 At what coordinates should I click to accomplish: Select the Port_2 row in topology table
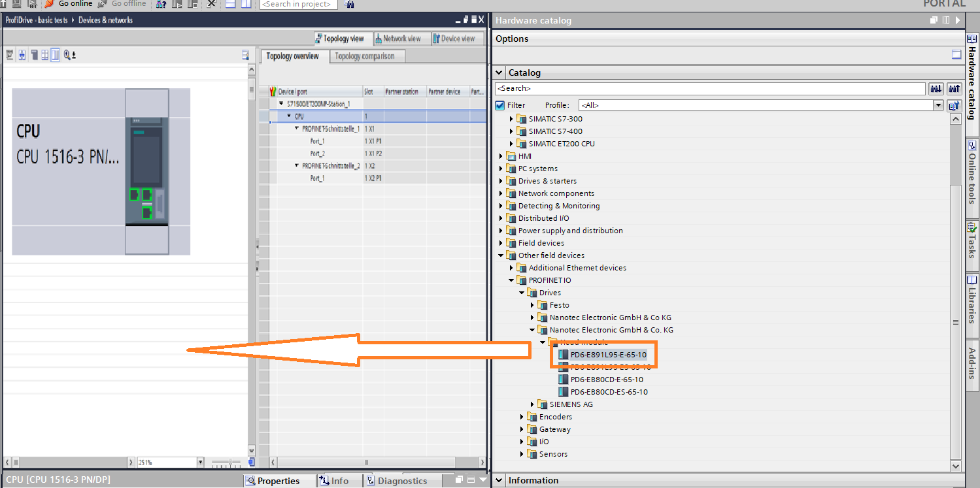[318, 154]
